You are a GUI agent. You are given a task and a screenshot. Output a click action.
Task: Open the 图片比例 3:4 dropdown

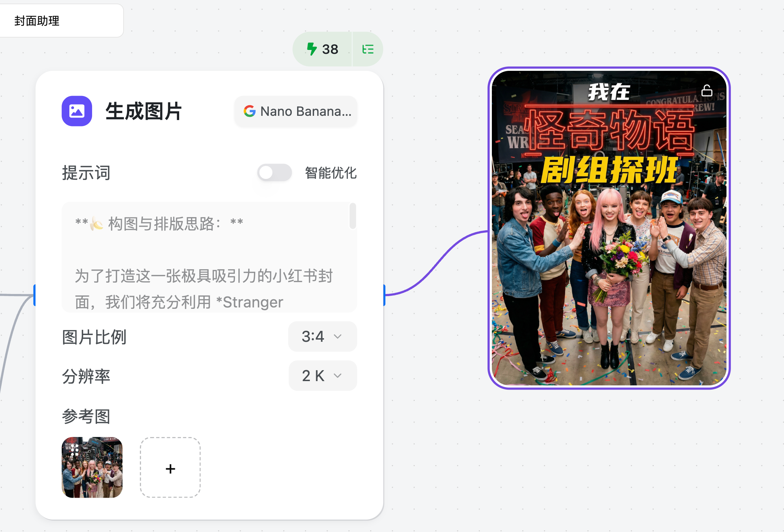tap(322, 336)
